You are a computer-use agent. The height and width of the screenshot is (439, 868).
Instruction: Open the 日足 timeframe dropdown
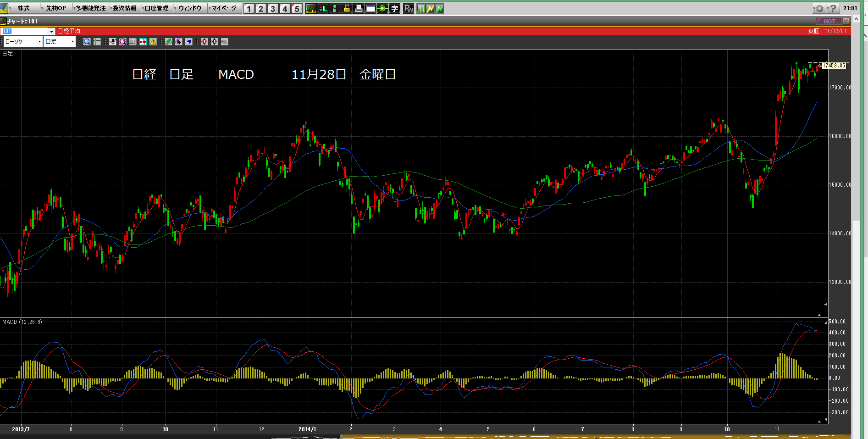click(x=60, y=42)
